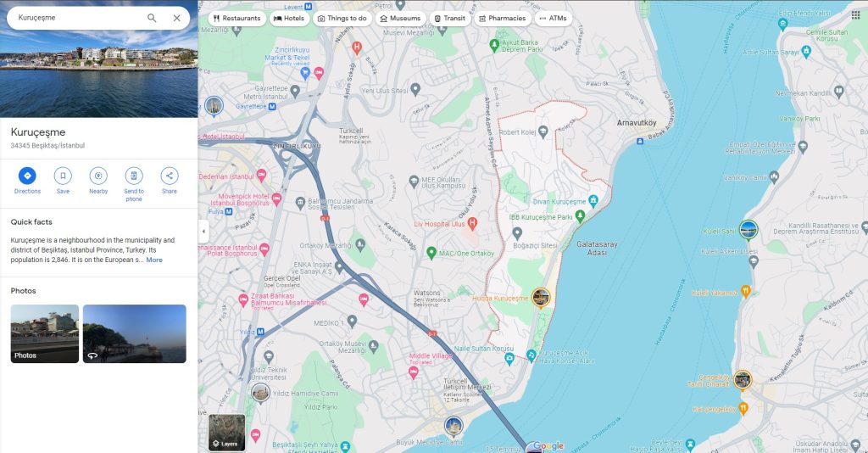Image resolution: width=868 pixels, height=453 pixels.
Task: Select the Adile Sultan Sarayı marker
Action: coord(806,52)
